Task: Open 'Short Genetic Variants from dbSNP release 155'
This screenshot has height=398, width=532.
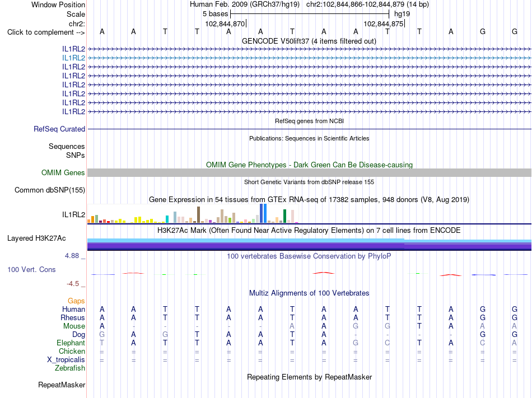Action: point(309,182)
